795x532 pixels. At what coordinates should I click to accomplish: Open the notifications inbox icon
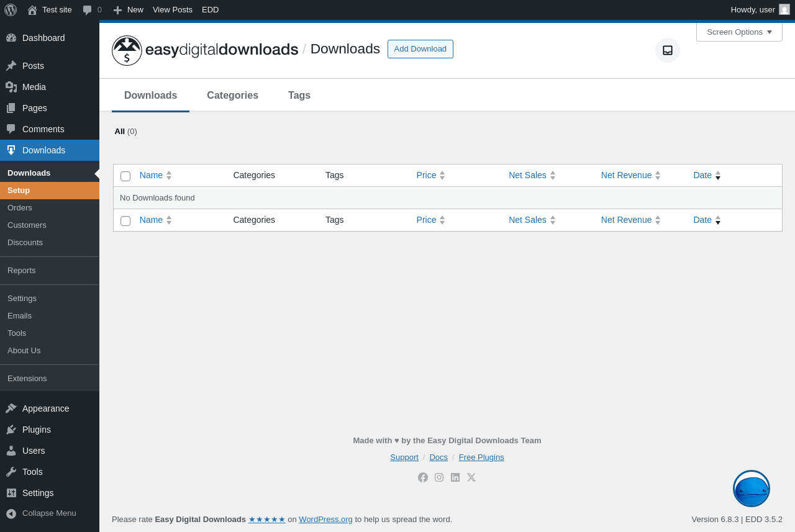tap(668, 50)
